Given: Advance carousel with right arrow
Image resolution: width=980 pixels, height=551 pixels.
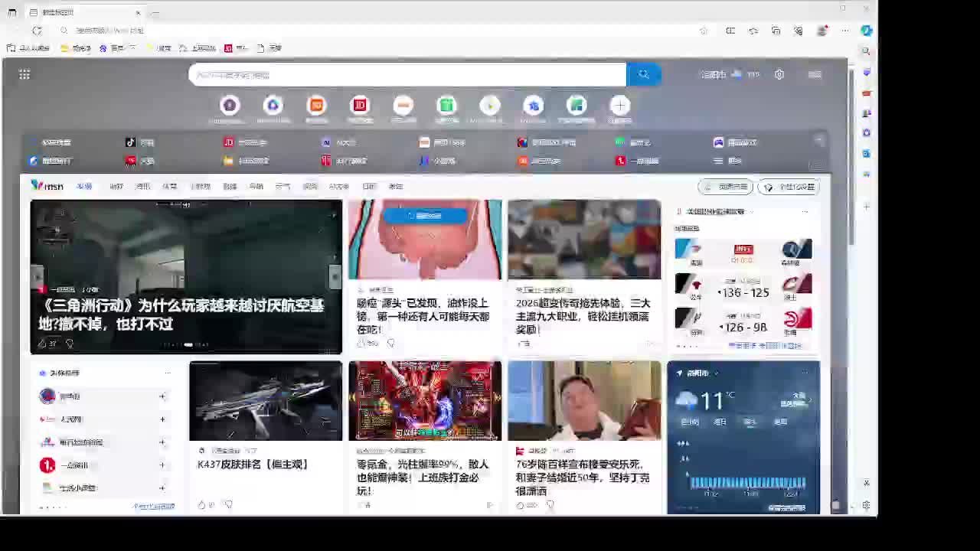Looking at the screenshot, I should (x=335, y=276).
